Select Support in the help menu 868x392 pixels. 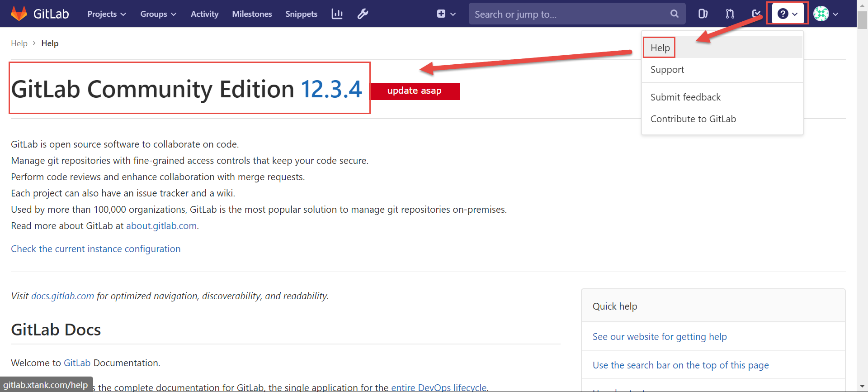667,70
